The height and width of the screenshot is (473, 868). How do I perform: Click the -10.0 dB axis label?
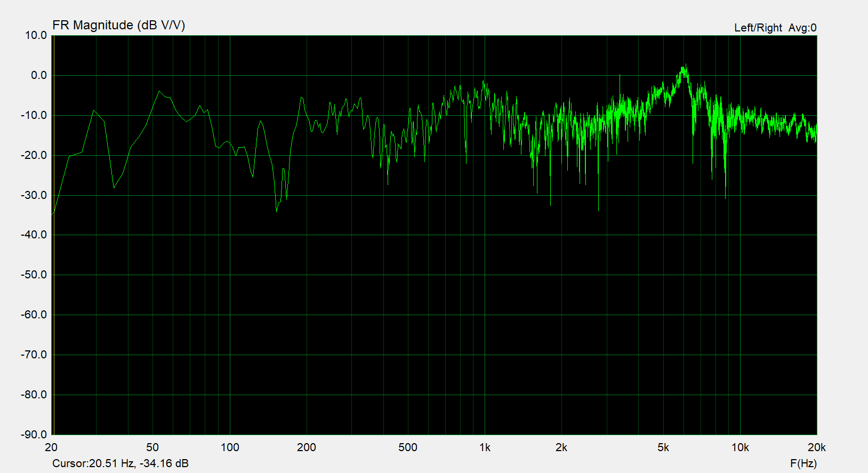[34, 115]
